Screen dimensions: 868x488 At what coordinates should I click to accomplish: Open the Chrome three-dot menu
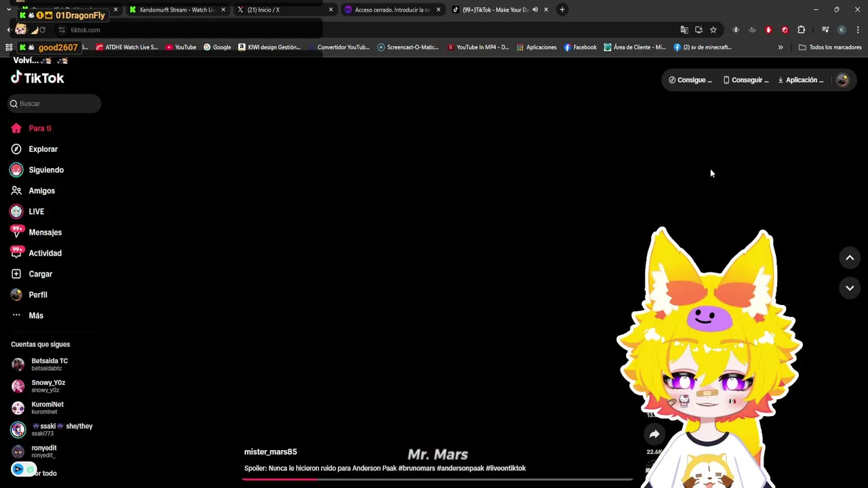click(x=859, y=30)
